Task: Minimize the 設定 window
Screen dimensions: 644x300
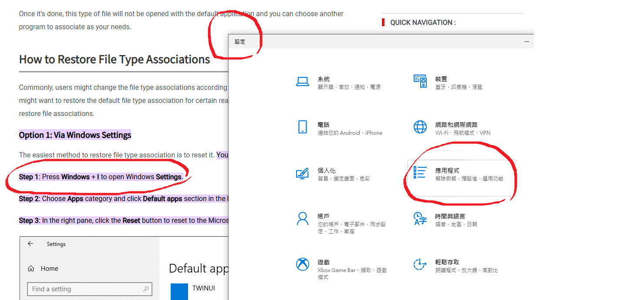Action: tap(527, 42)
